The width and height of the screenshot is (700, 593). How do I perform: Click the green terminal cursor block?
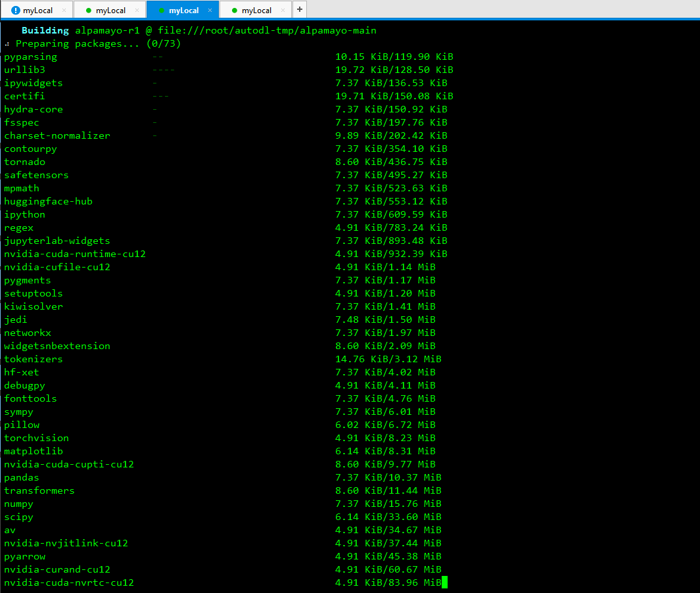(x=444, y=582)
